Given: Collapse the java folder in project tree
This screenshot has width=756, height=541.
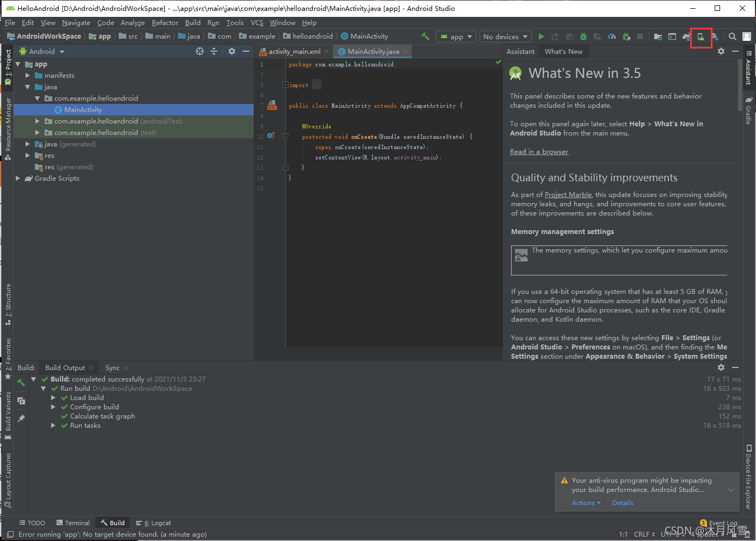Looking at the screenshot, I should pyautogui.click(x=28, y=87).
